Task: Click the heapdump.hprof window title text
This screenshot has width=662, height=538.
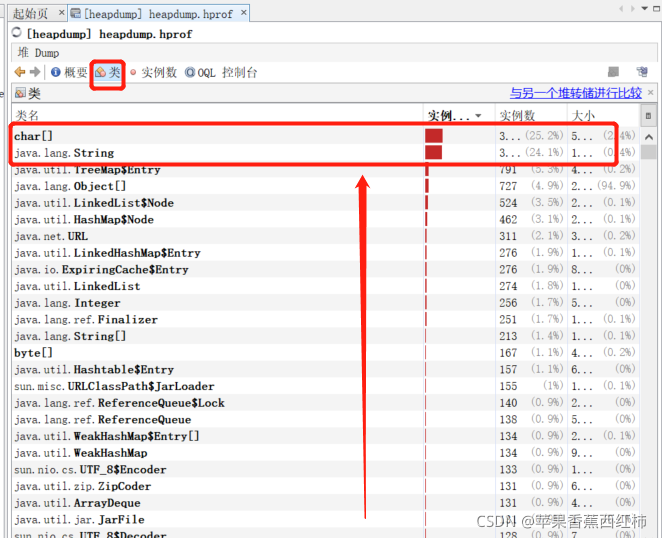Action: pos(109,34)
